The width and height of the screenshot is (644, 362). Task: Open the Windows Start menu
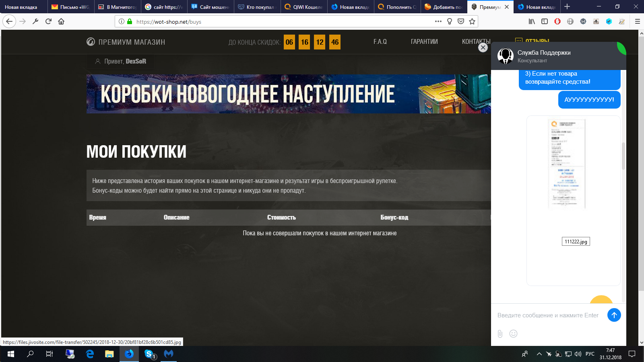tap(11, 354)
